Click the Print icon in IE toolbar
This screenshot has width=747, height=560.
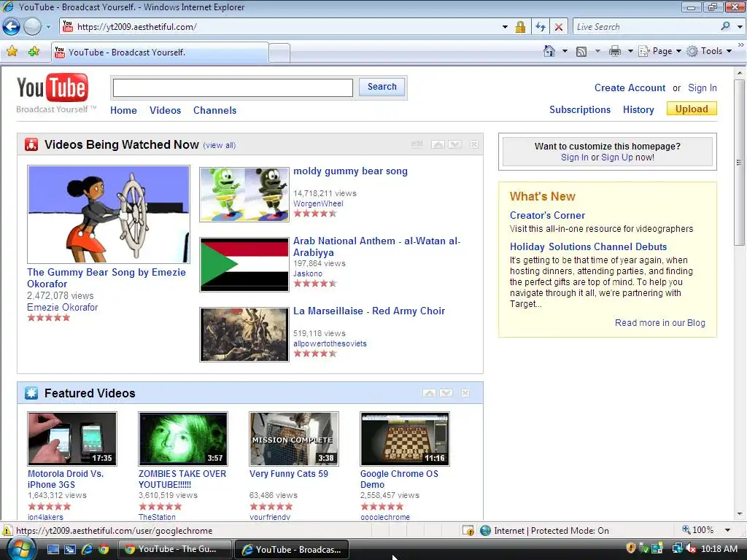click(615, 51)
